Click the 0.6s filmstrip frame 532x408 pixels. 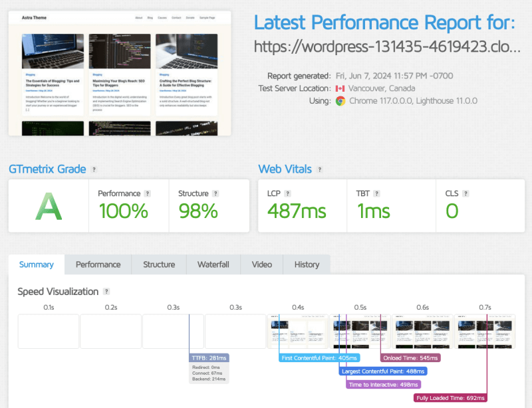point(423,332)
